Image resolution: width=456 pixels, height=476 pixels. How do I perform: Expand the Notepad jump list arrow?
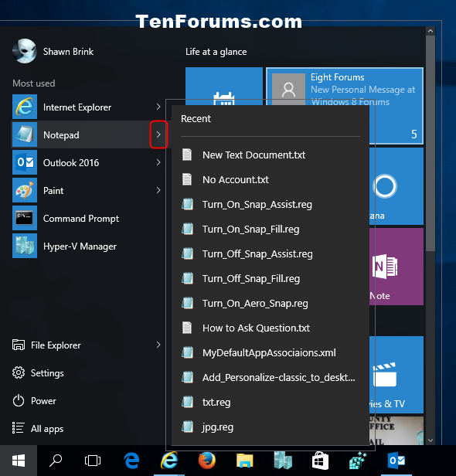click(158, 134)
